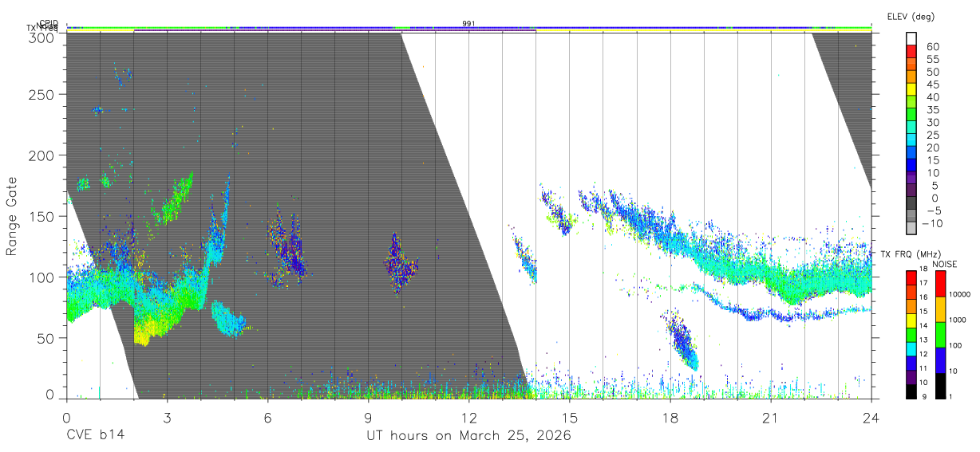Pick the yellow segment of ELEV color bar
This screenshot has width=980, height=452.
point(911,91)
